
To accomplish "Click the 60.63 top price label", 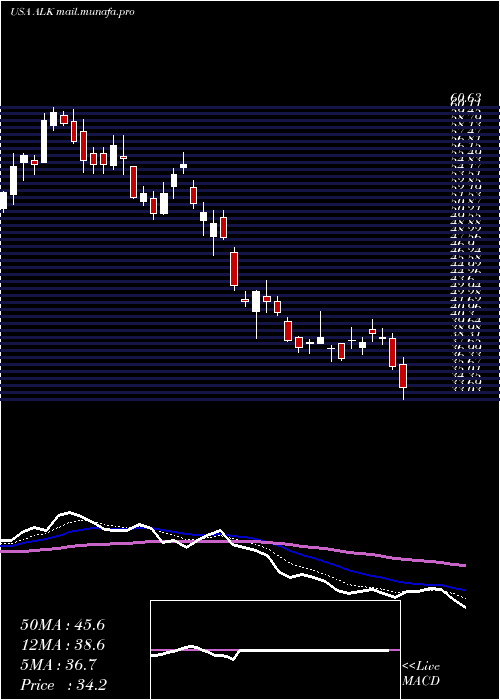I will click(465, 97).
